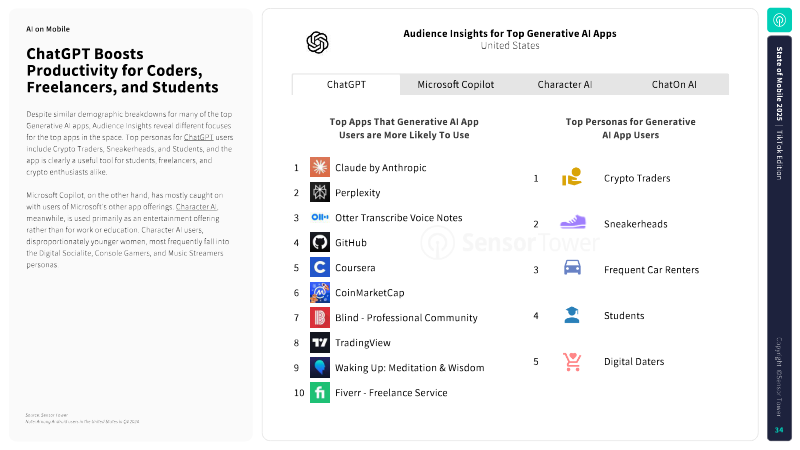The image size is (800, 450).
Task: Click the GitHub app icon
Action: coord(320,242)
